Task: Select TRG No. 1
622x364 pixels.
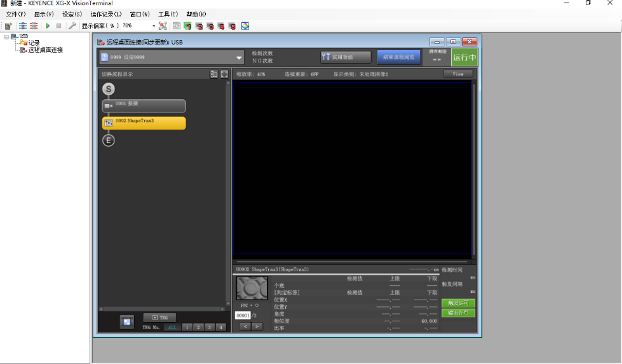Action: [187, 327]
